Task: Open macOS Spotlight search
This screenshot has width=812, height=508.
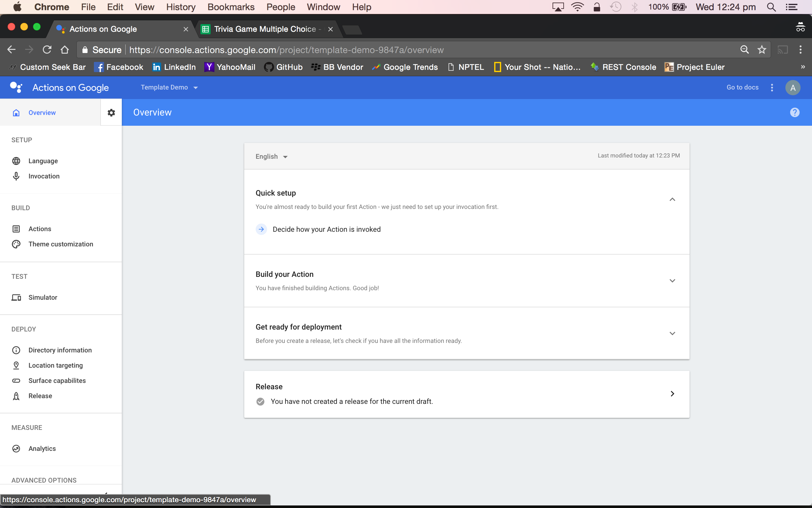Action: coord(771,7)
